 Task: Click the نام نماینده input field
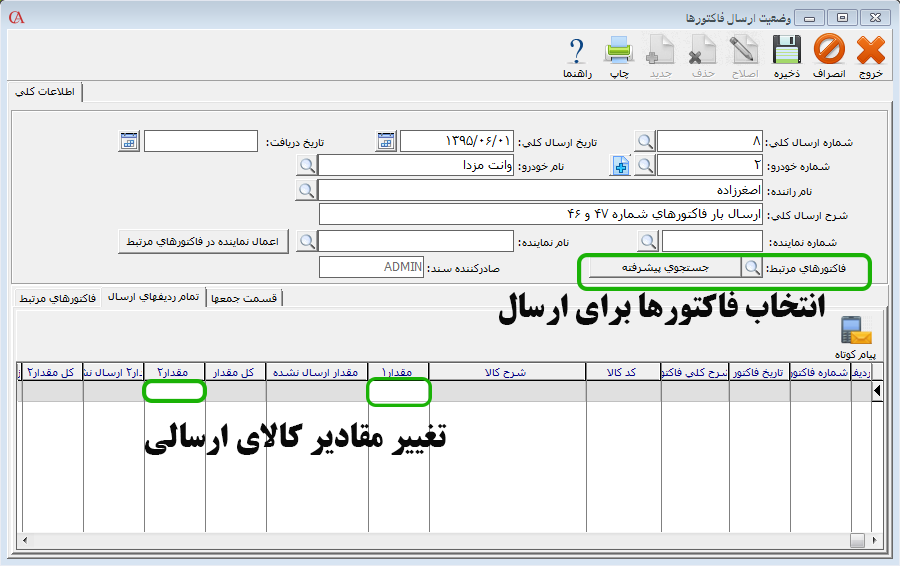[x=416, y=242]
